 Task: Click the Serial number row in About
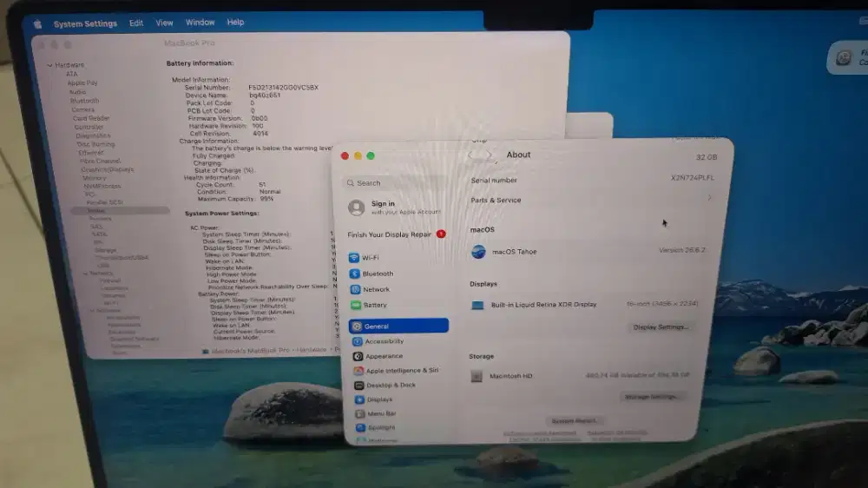pyautogui.click(x=592, y=180)
